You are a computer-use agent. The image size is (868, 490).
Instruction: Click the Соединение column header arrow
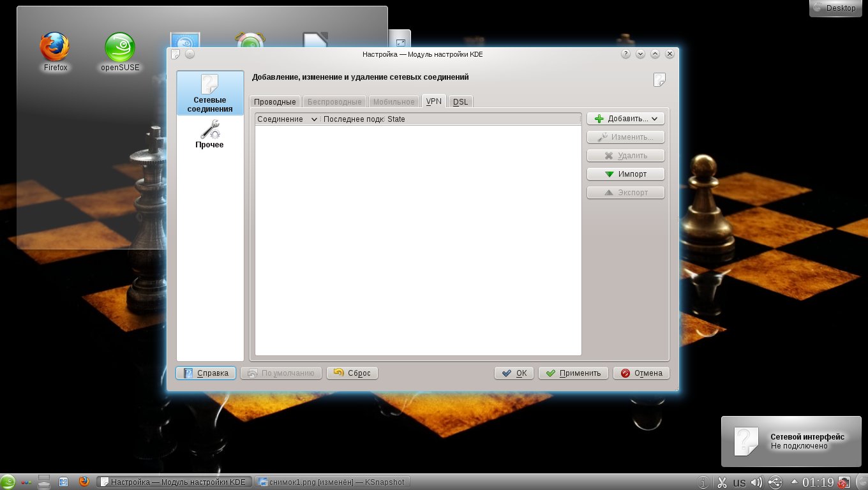[x=313, y=119]
